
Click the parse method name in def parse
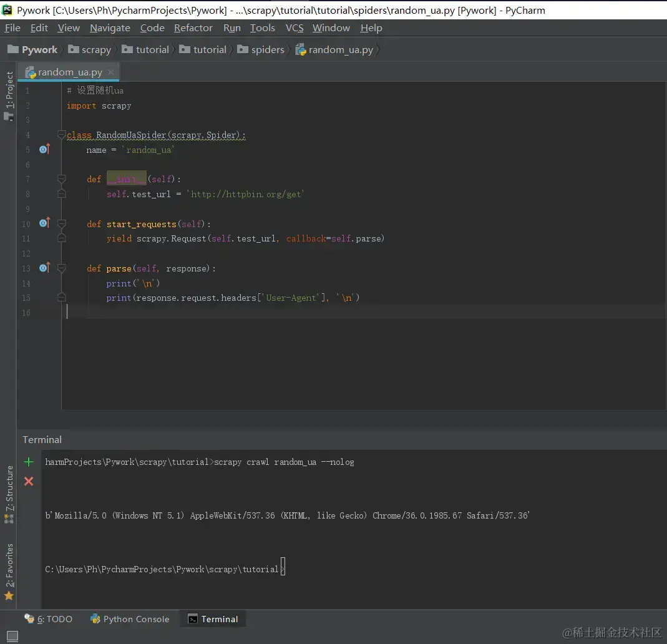(119, 268)
